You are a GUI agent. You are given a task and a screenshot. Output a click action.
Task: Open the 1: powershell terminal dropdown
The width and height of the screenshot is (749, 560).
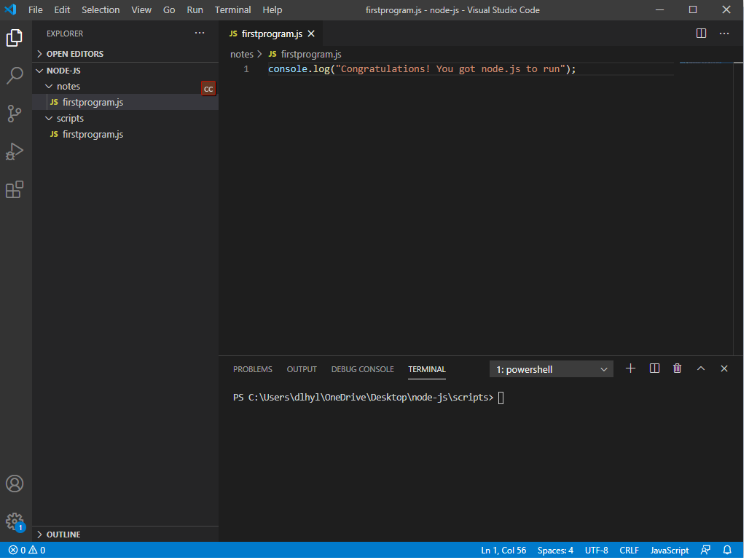pos(551,369)
